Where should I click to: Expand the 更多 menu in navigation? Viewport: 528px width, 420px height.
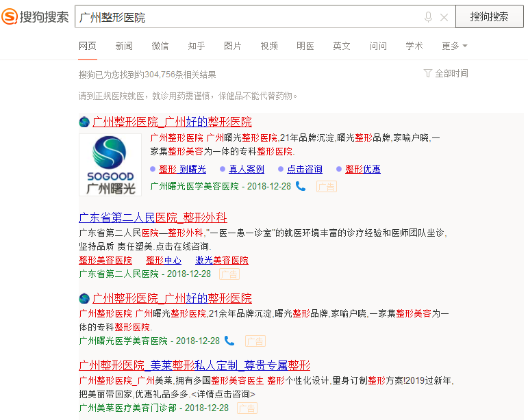click(454, 46)
